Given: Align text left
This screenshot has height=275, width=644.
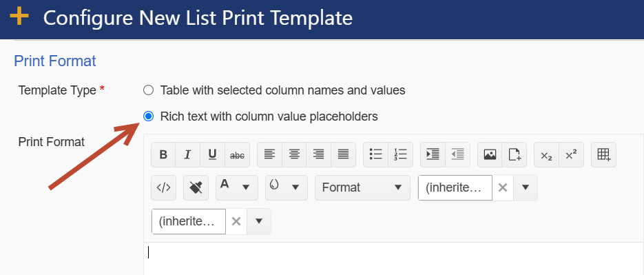Looking at the screenshot, I should coord(269,154).
